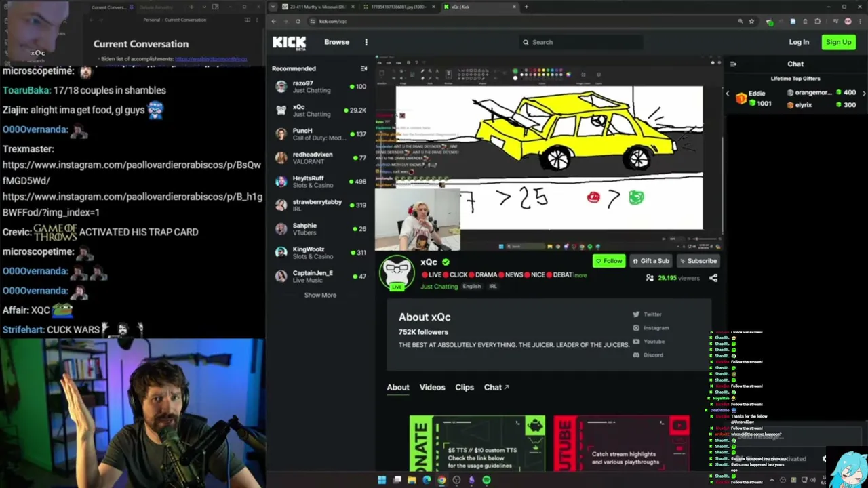This screenshot has height=488, width=868.
Task: Select razo97 in Recommended channels
Action: 320,87
